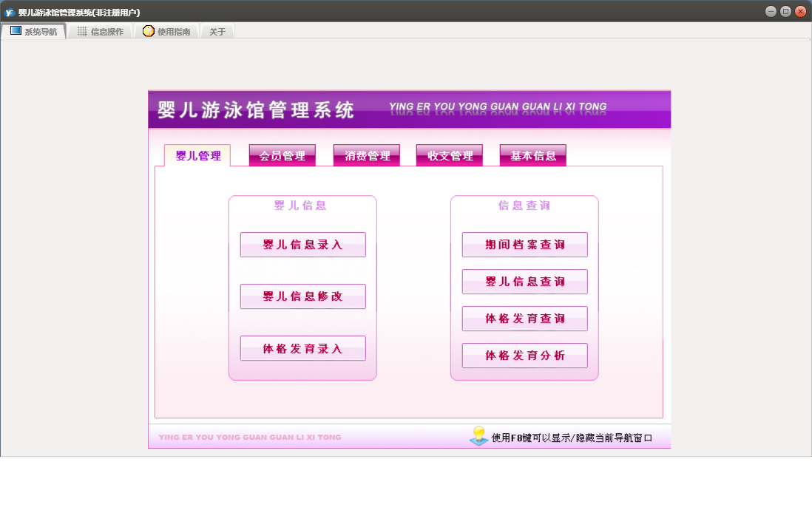Screen dimensions: 812x527
Task: Open 婴儿信息查询 search
Action: (x=524, y=282)
